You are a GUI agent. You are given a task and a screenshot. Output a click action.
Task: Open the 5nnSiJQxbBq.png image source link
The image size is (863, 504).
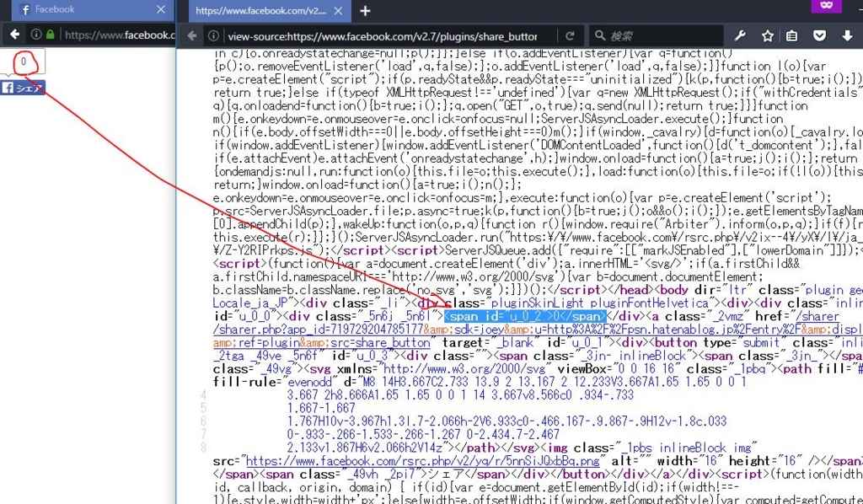click(422, 460)
